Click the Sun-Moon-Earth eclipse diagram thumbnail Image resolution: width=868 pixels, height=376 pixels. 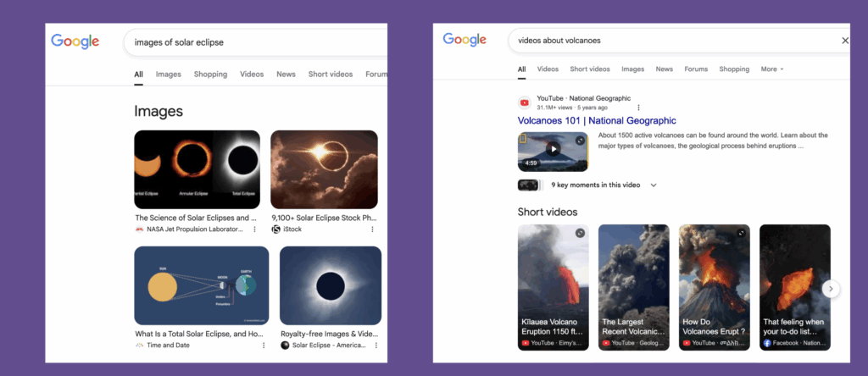click(x=202, y=285)
